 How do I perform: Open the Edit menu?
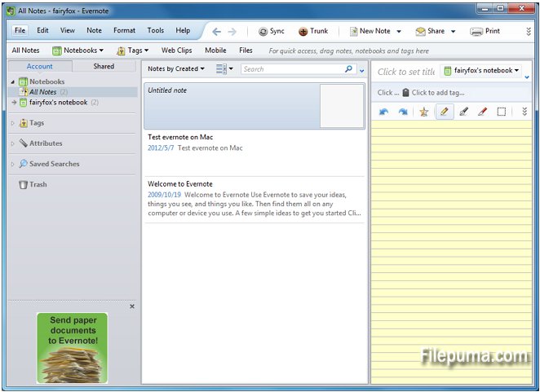coord(42,30)
